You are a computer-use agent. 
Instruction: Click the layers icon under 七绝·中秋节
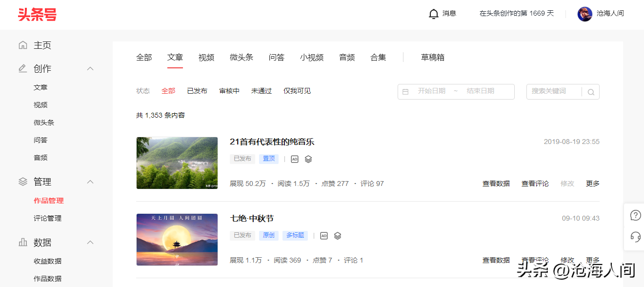(338, 236)
